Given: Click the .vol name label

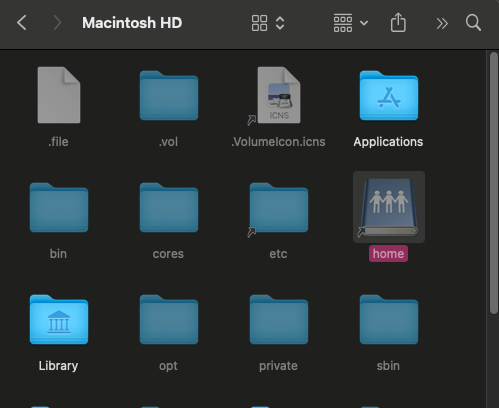Looking at the screenshot, I should coord(168,142).
